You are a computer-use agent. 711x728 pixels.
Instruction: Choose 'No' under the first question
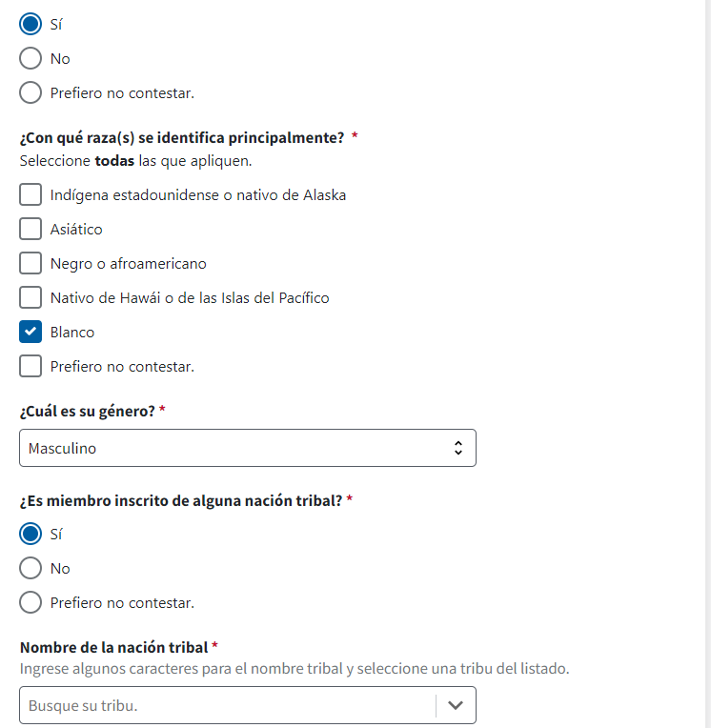[x=30, y=58]
